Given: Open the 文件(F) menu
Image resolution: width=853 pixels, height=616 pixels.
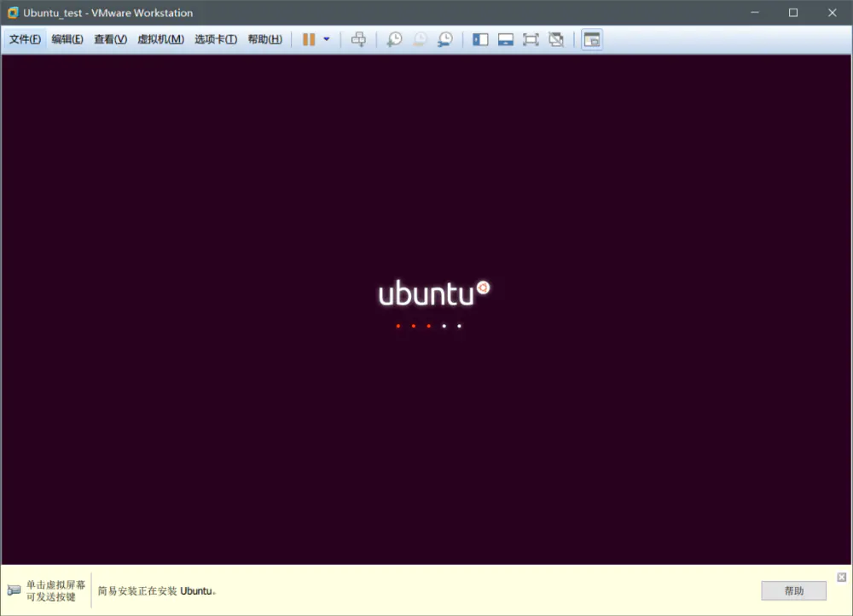Looking at the screenshot, I should (x=25, y=39).
